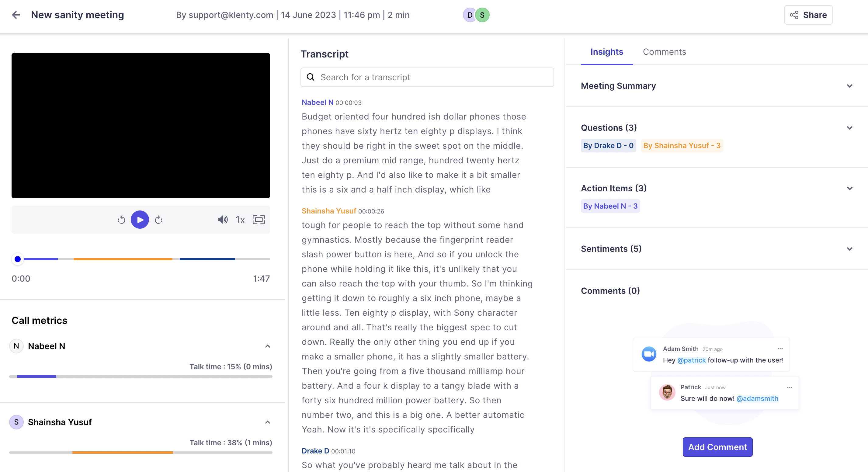Click the Add Comment button

717,447
